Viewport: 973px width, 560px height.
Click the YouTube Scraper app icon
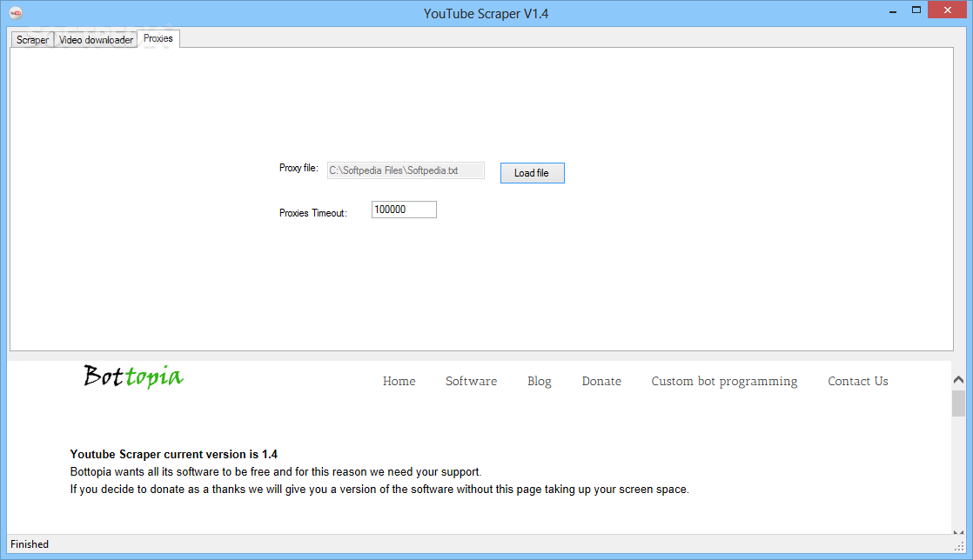pos(16,13)
